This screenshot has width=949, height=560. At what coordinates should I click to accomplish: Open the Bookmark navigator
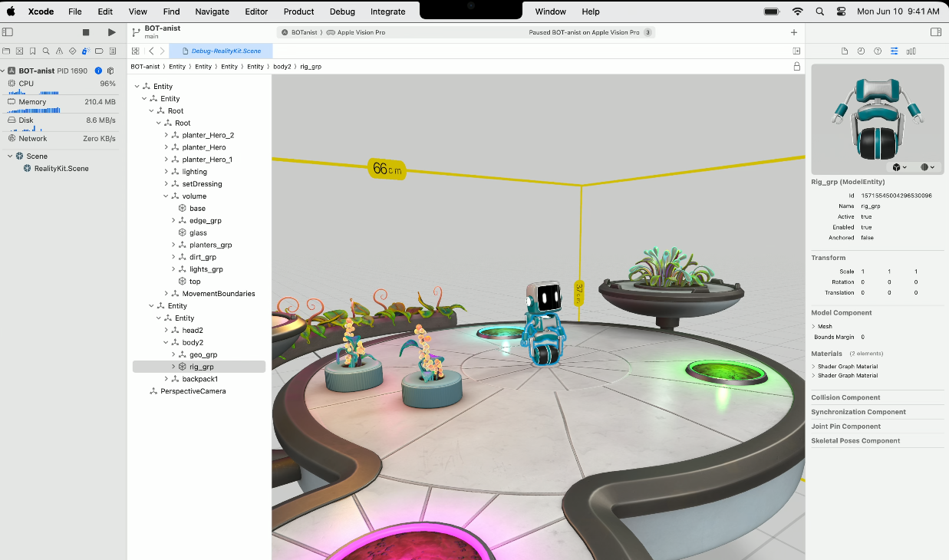click(x=32, y=51)
